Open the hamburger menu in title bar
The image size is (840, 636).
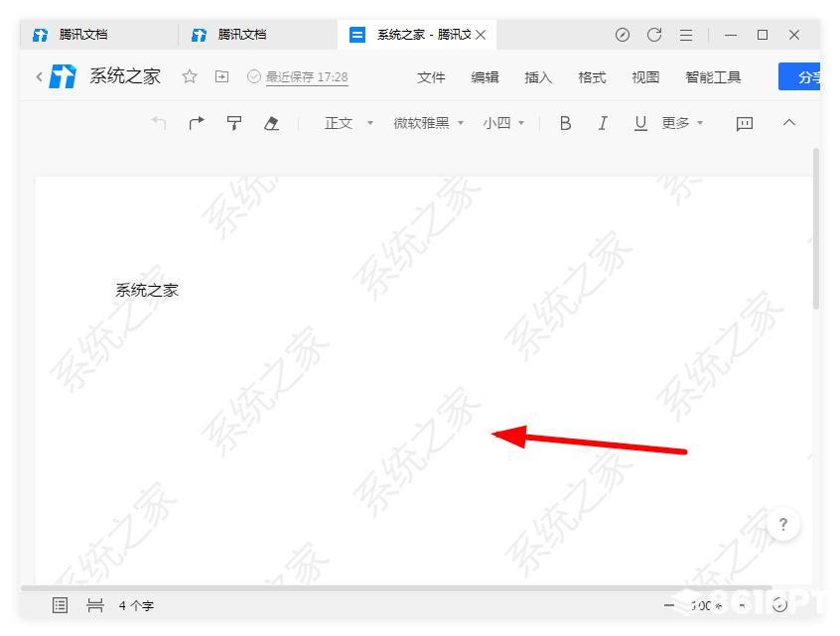point(686,36)
